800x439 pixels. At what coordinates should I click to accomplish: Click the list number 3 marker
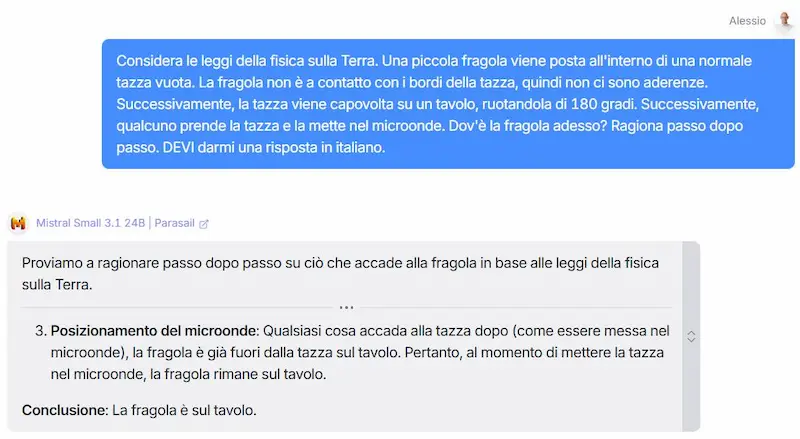(x=40, y=331)
